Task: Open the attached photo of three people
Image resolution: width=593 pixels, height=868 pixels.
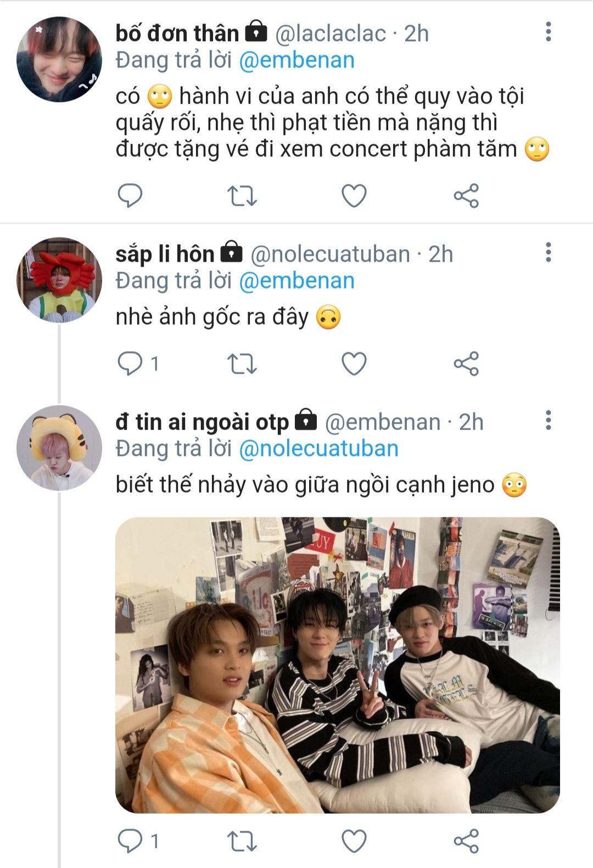Action: 337,665
